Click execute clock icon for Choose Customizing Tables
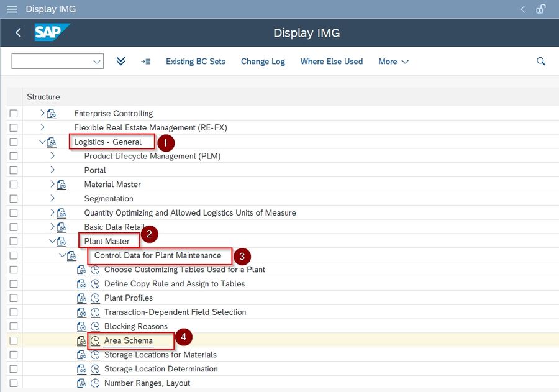 point(95,270)
